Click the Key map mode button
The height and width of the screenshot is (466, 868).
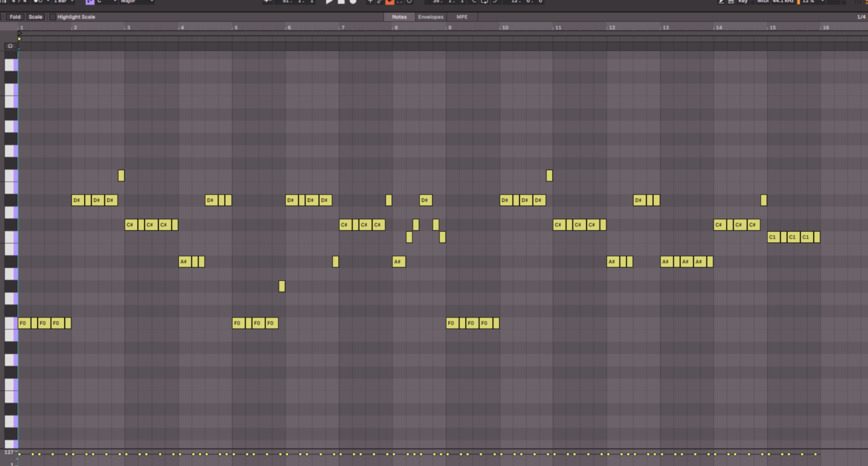coord(743,2)
